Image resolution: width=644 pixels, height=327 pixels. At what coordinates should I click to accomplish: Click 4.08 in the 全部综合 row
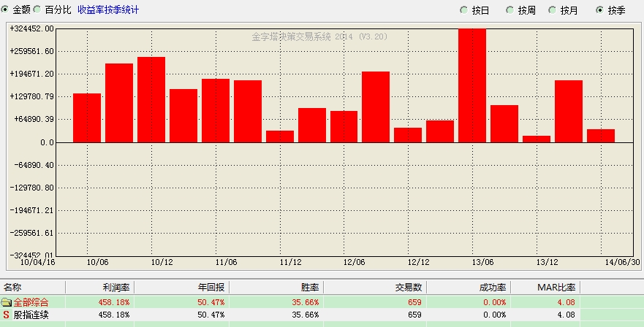(567, 303)
